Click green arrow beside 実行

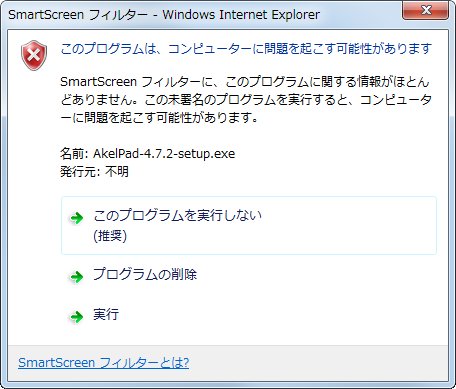tap(76, 316)
